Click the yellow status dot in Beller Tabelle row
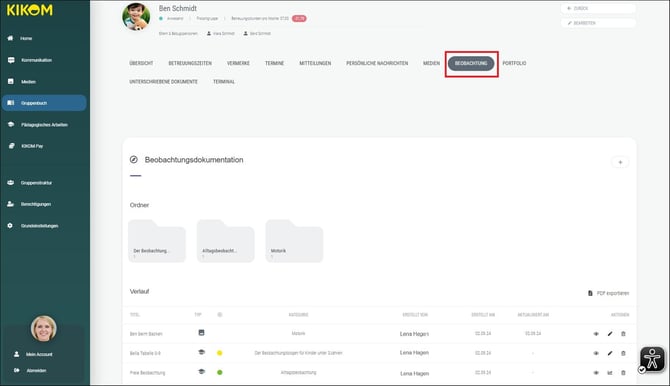670x386 pixels. (220, 353)
